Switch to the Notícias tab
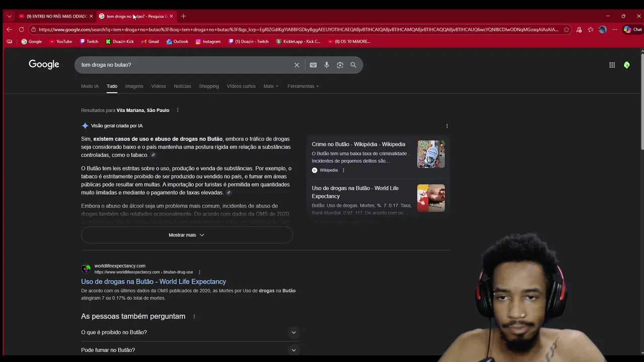 182,86
